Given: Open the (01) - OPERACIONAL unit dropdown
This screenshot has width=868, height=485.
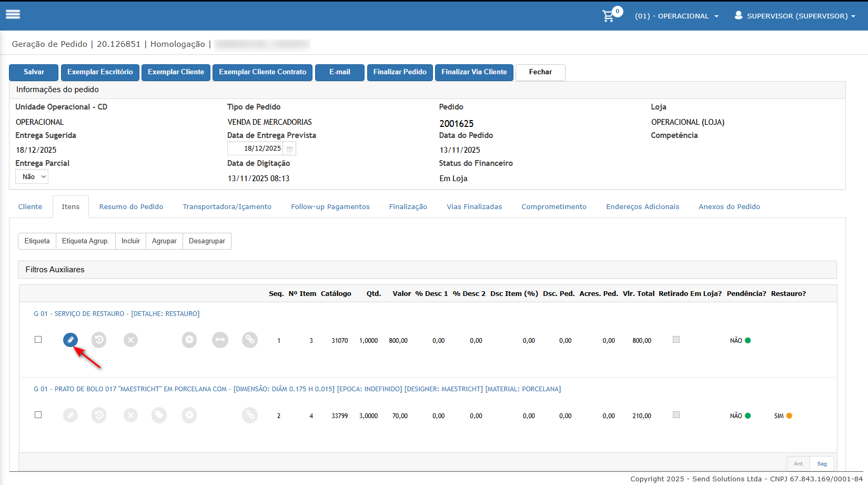Looking at the screenshot, I should click(676, 16).
